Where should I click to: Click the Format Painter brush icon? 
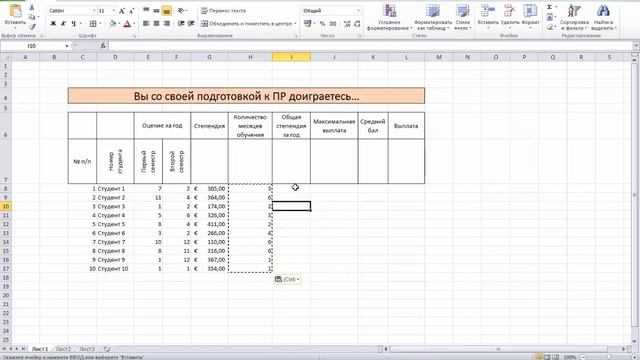(32, 27)
